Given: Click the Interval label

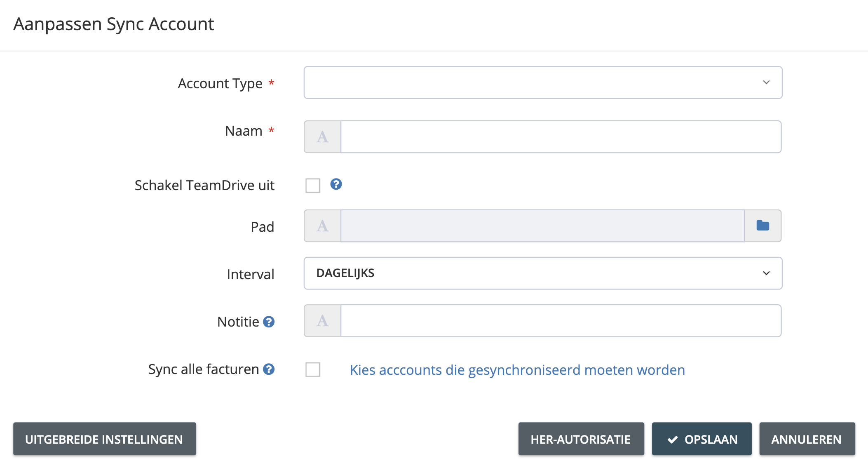Looking at the screenshot, I should tap(251, 274).
